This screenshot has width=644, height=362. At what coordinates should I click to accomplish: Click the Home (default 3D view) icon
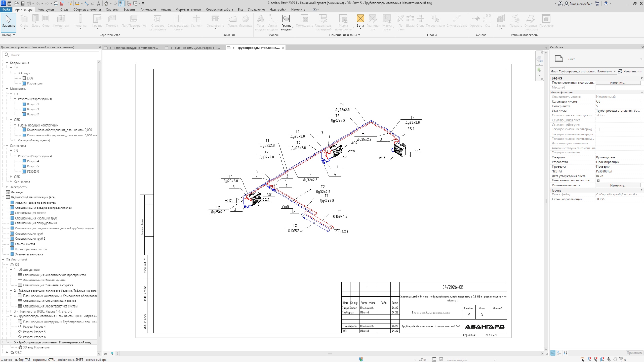pos(106,4)
